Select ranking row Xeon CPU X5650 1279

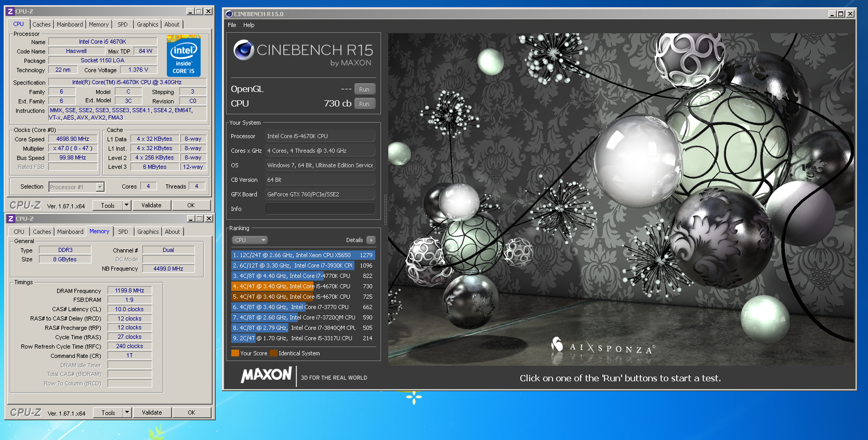303,255
